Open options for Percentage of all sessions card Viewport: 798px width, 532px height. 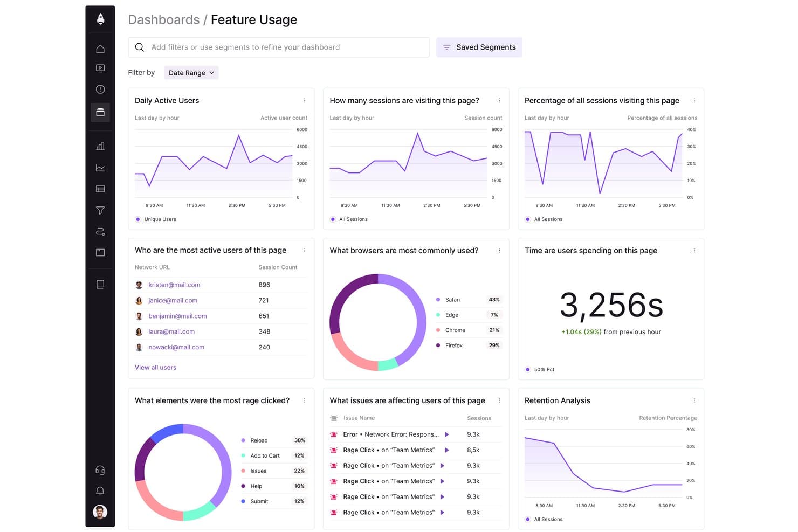pyautogui.click(x=694, y=101)
